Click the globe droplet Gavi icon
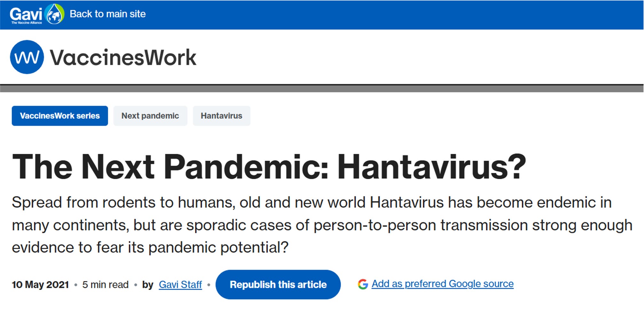Screen dimensions: 644x313 (55, 14)
